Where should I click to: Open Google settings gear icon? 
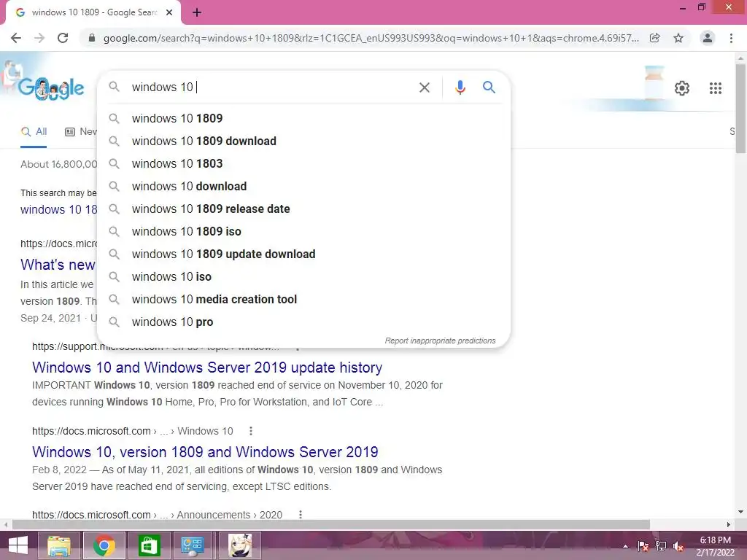(x=682, y=88)
